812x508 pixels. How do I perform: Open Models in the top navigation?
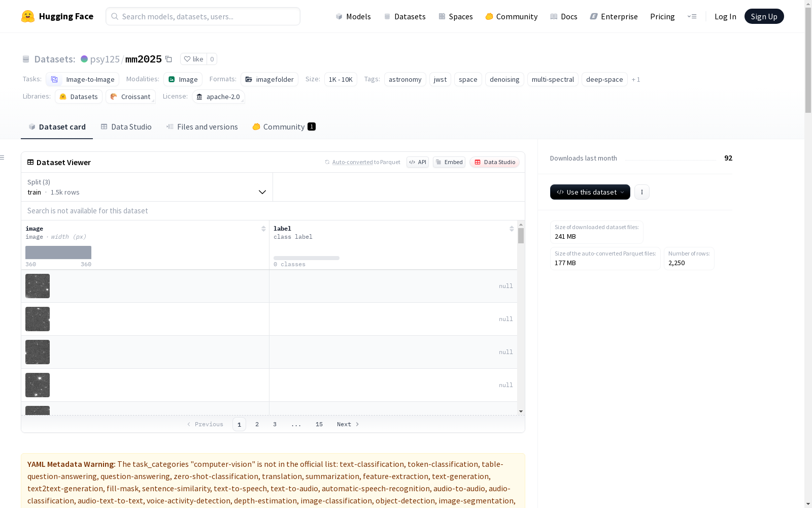pos(353,16)
